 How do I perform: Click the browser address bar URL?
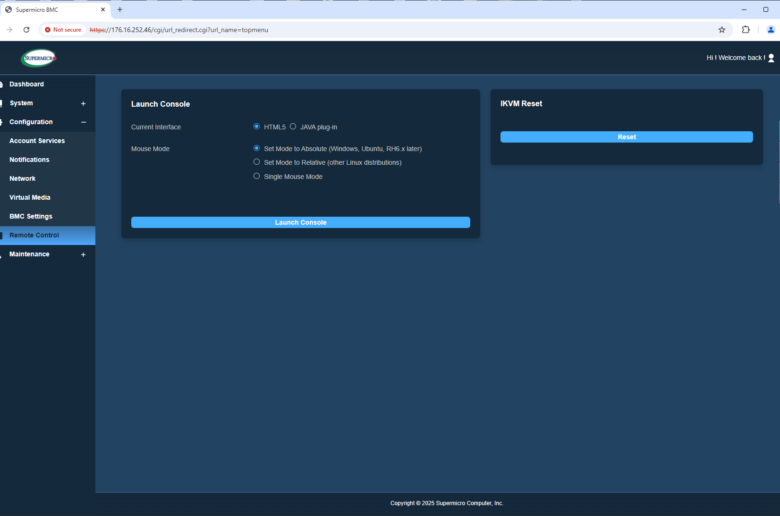[179, 30]
